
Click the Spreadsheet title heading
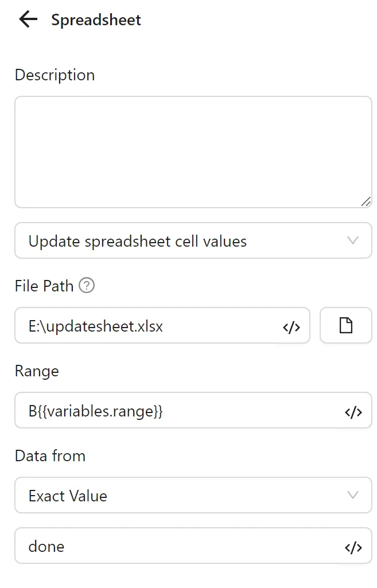[x=95, y=20]
